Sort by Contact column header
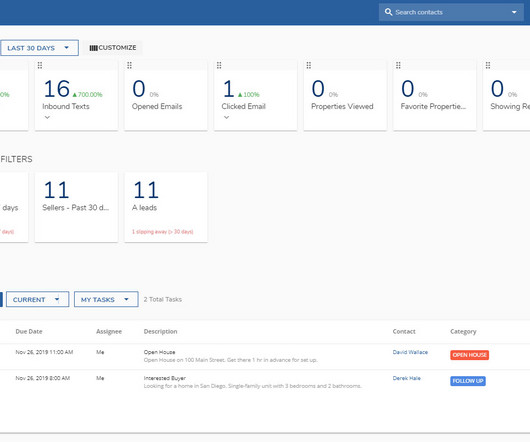 click(404, 332)
